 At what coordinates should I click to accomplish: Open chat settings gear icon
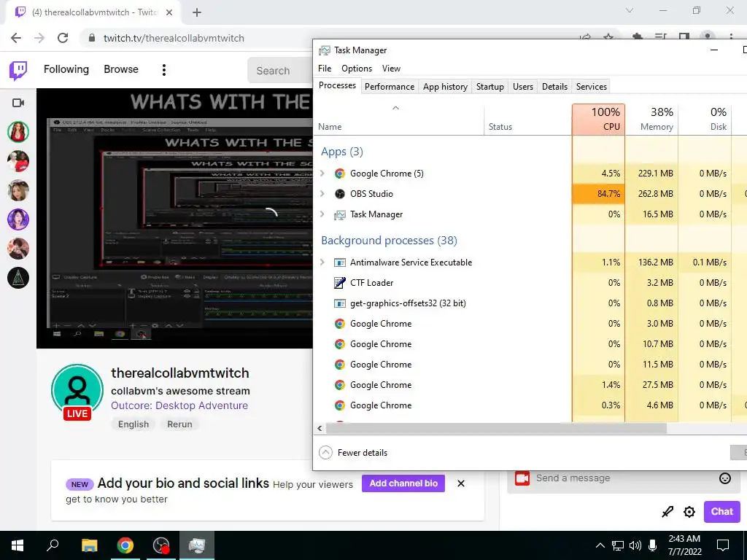click(x=689, y=512)
